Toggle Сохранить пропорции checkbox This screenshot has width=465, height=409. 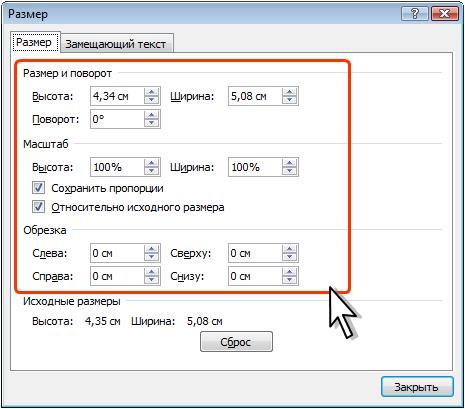pyautogui.click(x=38, y=188)
